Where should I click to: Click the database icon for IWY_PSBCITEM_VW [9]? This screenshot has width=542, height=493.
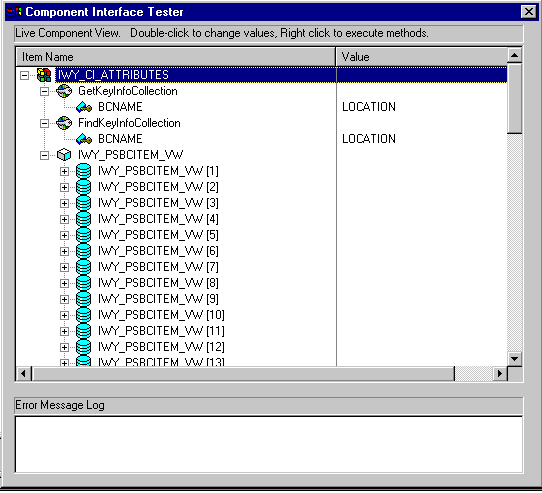83,299
